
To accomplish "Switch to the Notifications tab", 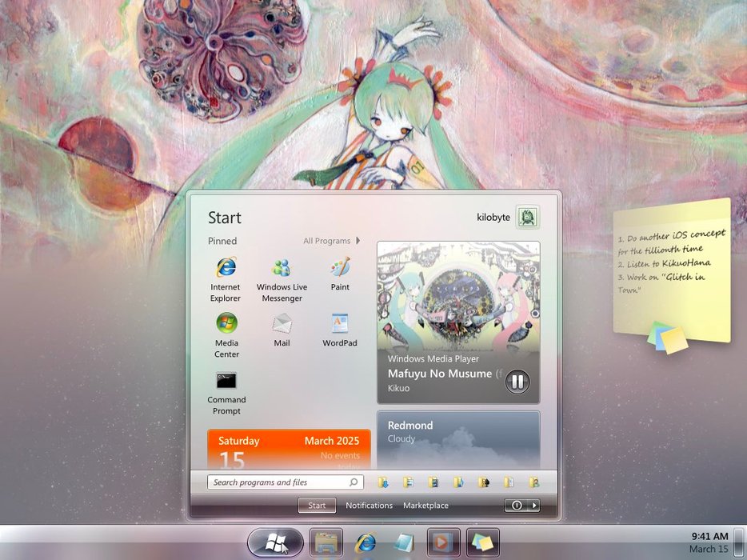I will coord(369,505).
